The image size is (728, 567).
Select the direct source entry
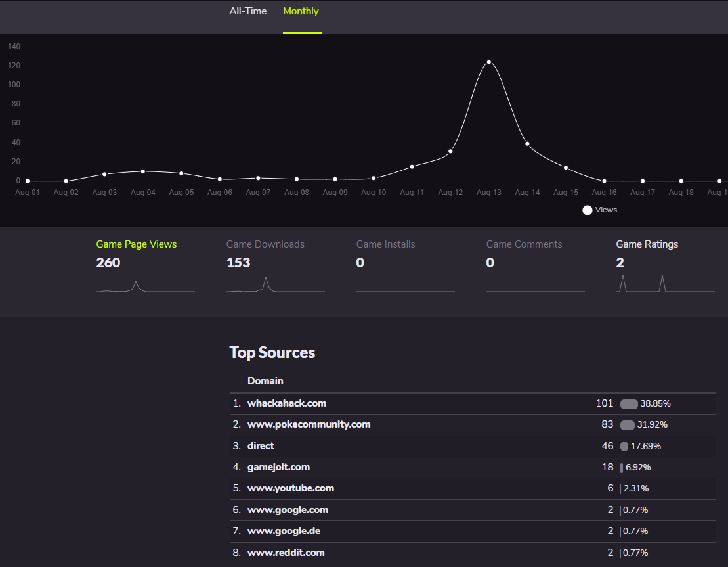(261, 446)
